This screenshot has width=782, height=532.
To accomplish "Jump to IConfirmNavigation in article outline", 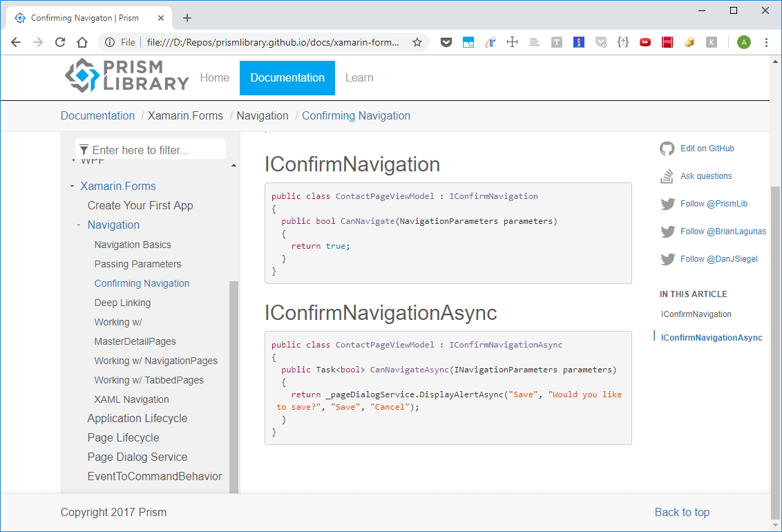I will (696, 314).
